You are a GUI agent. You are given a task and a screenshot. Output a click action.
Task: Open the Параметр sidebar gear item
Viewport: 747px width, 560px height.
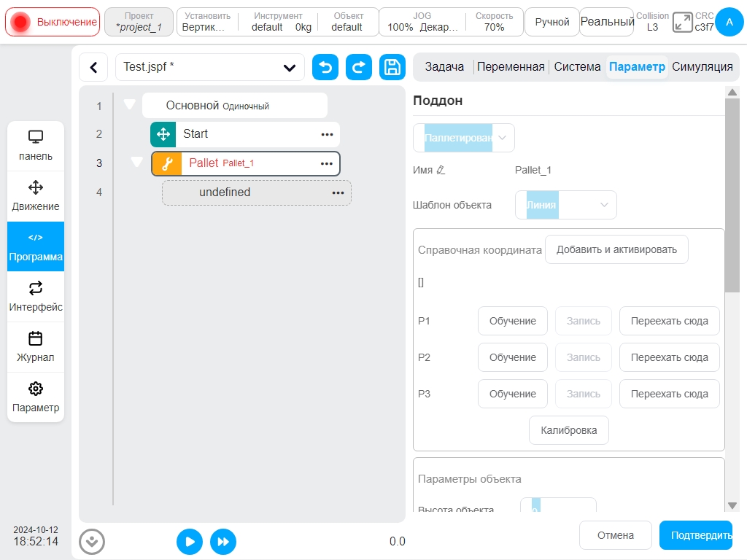[36, 397]
